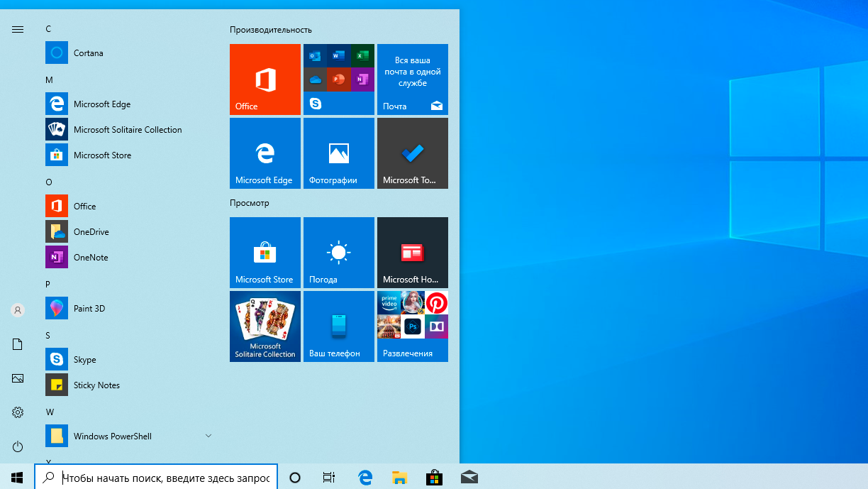The height and width of the screenshot is (489, 868).
Task: Expand the Start menu hamburger button
Action: click(18, 29)
